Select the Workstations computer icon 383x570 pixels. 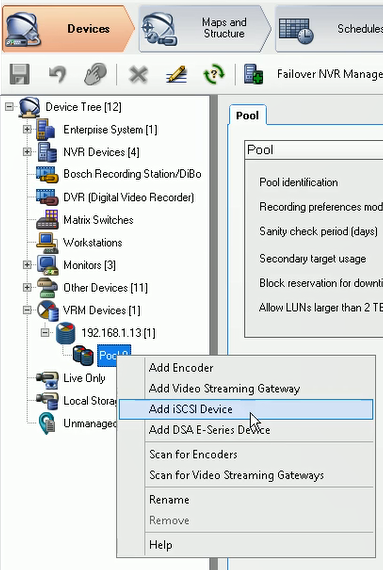[47, 242]
